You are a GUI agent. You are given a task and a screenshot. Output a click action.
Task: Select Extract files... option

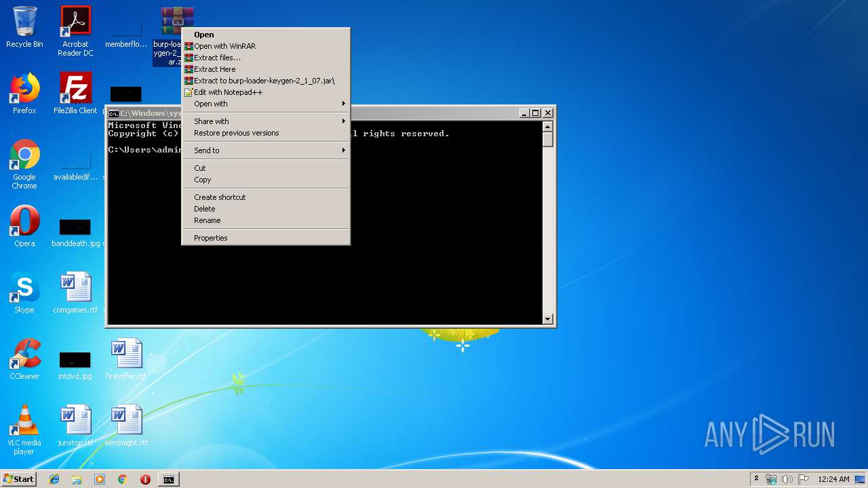266,58
